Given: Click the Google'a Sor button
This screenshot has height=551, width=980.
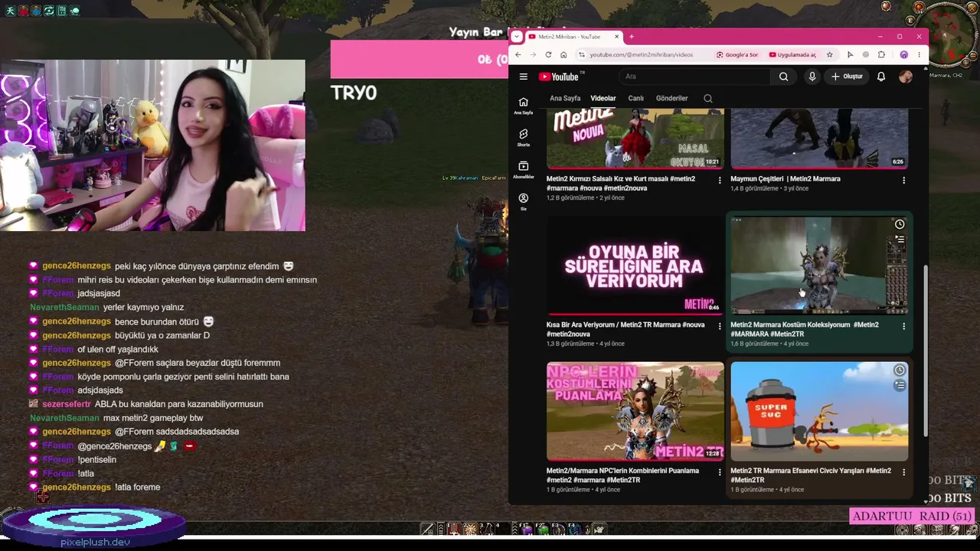Looking at the screenshot, I should click(737, 54).
